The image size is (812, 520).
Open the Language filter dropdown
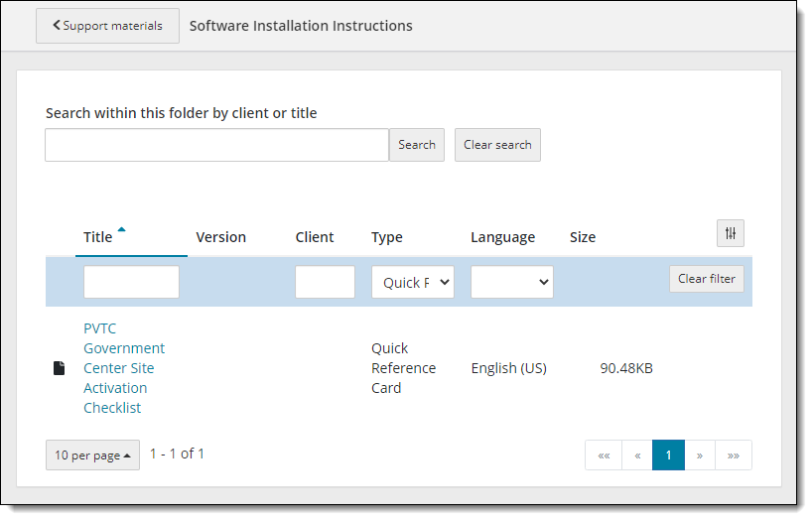point(511,282)
